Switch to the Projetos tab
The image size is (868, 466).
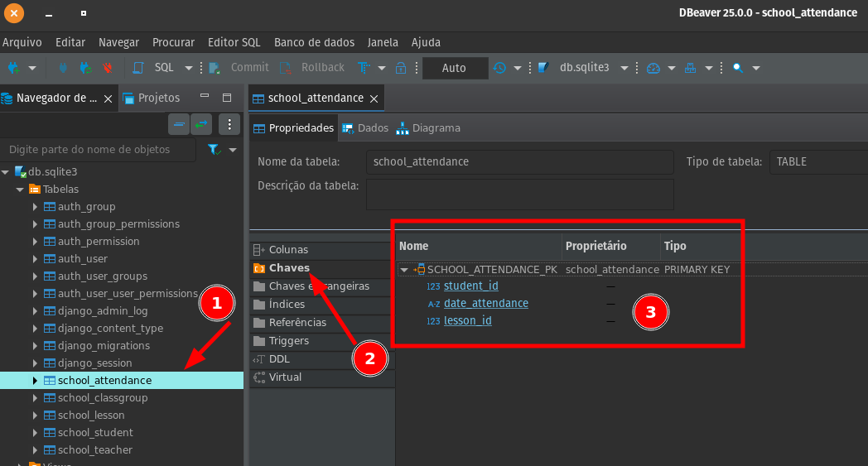coord(152,98)
